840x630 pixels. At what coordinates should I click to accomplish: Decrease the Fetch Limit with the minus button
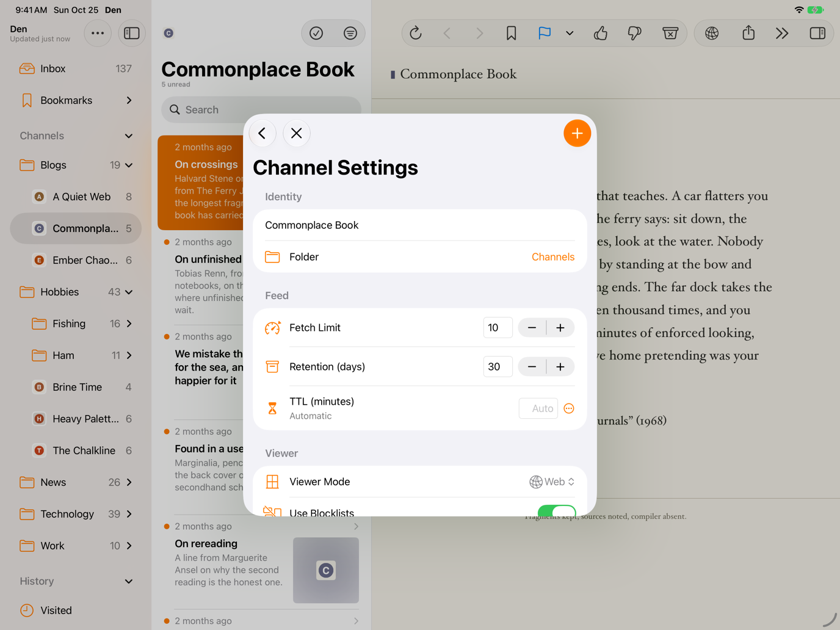[532, 328]
